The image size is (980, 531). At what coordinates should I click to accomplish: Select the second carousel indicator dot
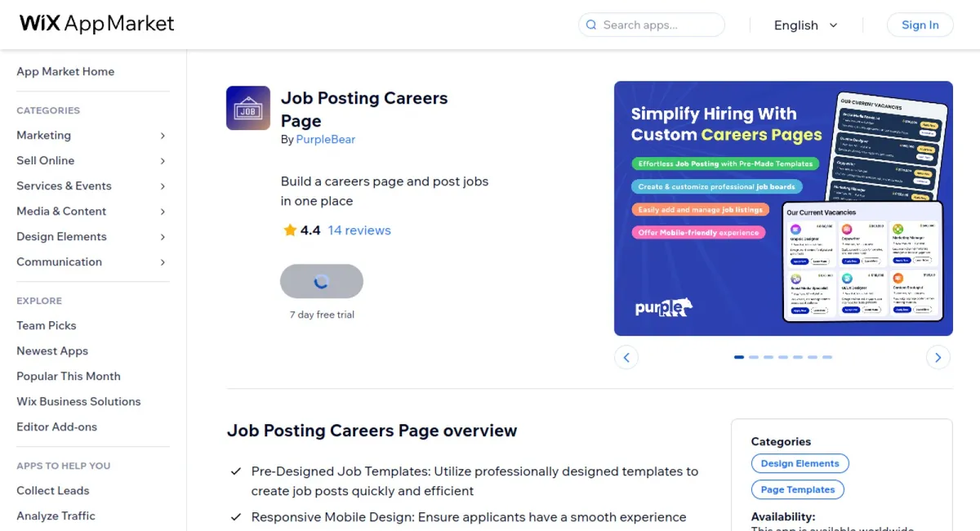(x=754, y=357)
